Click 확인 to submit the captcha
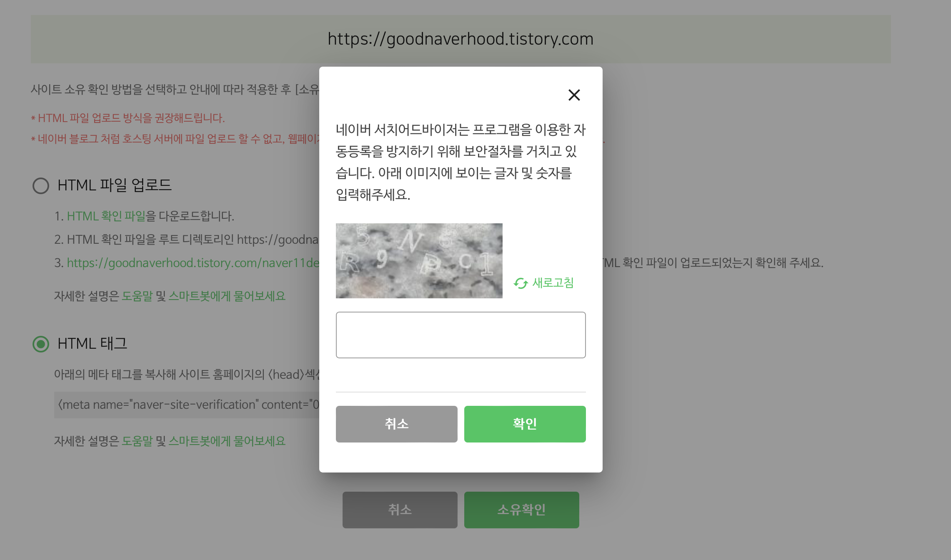Screen dimensions: 951x560 (x=525, y=424)
